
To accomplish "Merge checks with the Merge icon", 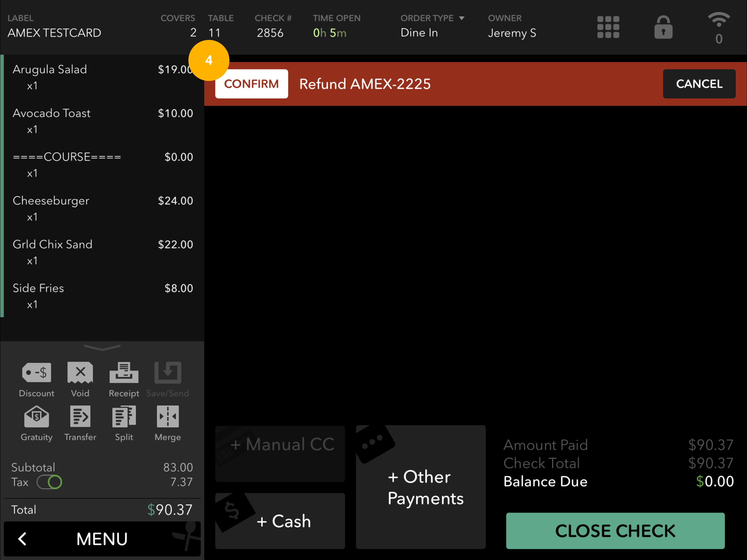I will click(x=168, y=423).
